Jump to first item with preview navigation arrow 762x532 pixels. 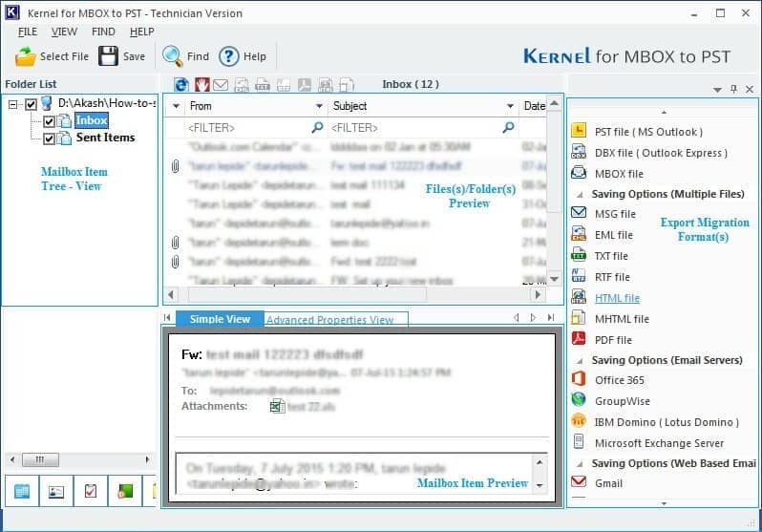(x=167, y=317)
